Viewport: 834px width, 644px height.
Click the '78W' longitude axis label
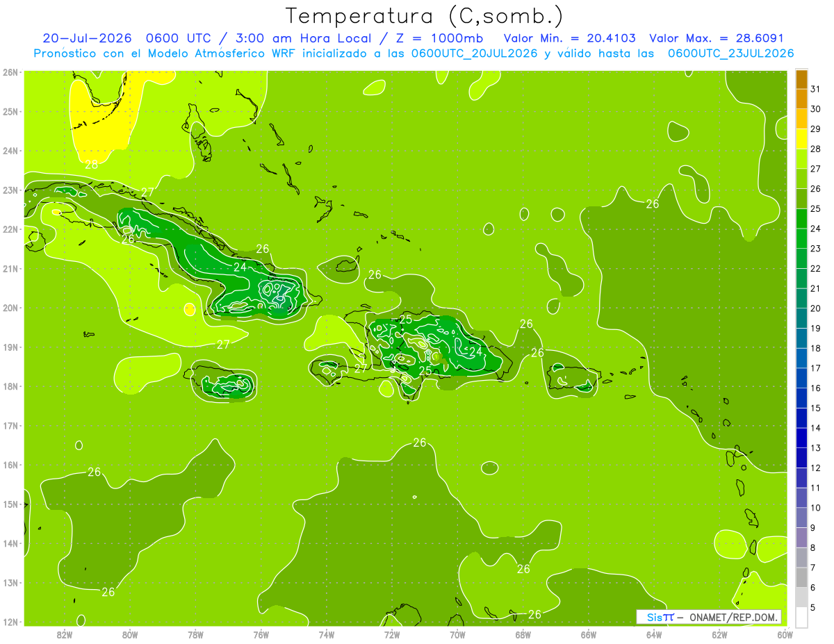tap(195, 635)
